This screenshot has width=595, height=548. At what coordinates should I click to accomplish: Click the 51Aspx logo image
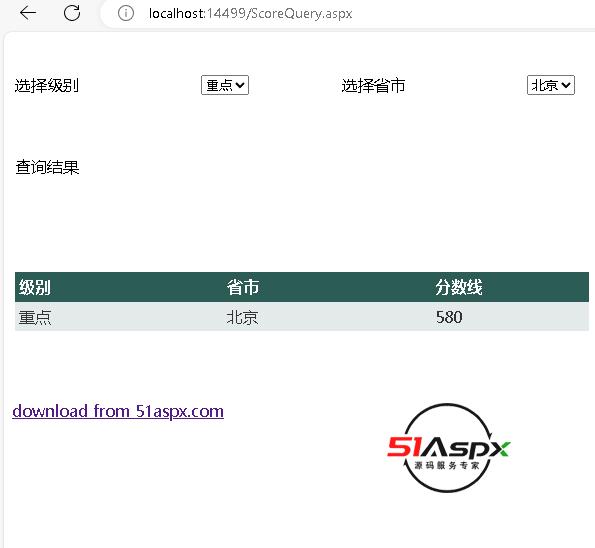click(449, 448)
